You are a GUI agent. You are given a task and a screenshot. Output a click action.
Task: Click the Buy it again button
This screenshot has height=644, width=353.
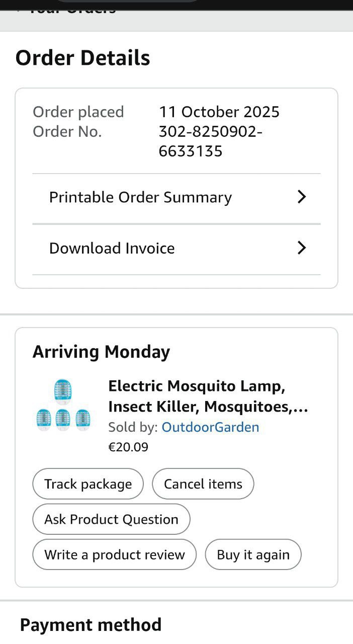click(253, 554)
